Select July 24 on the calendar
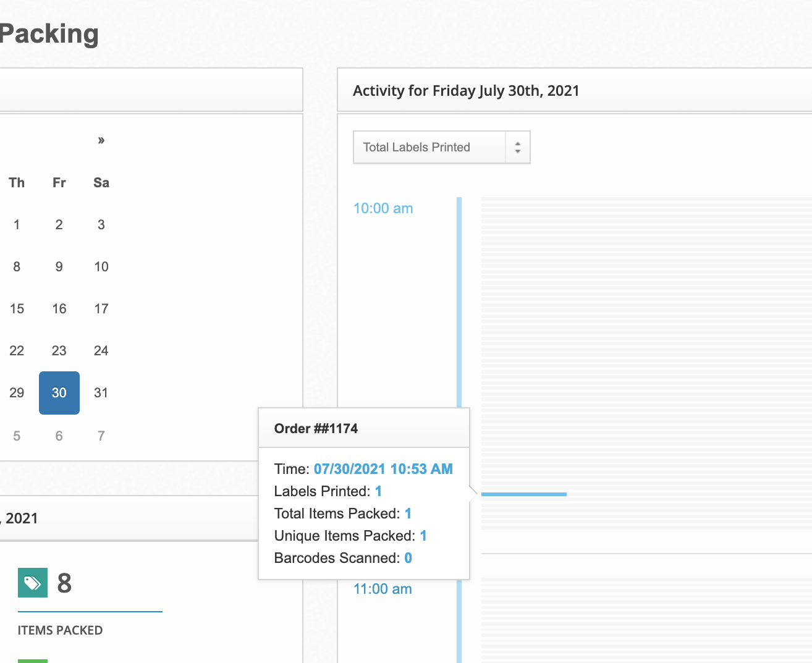The width and height of the screenshot is (812, 663). coord(101,351)
